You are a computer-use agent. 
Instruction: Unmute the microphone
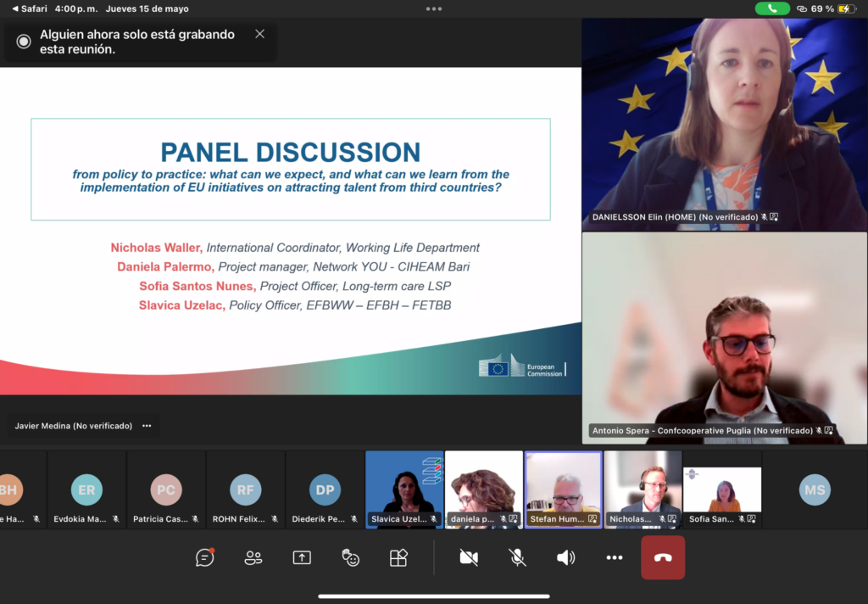click(x=517, y=557)
